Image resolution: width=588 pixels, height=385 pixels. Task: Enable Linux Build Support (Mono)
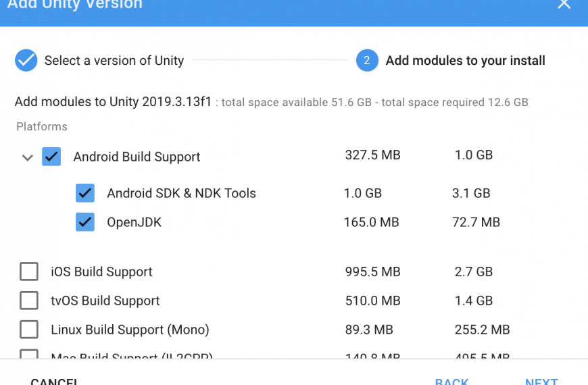29,329
